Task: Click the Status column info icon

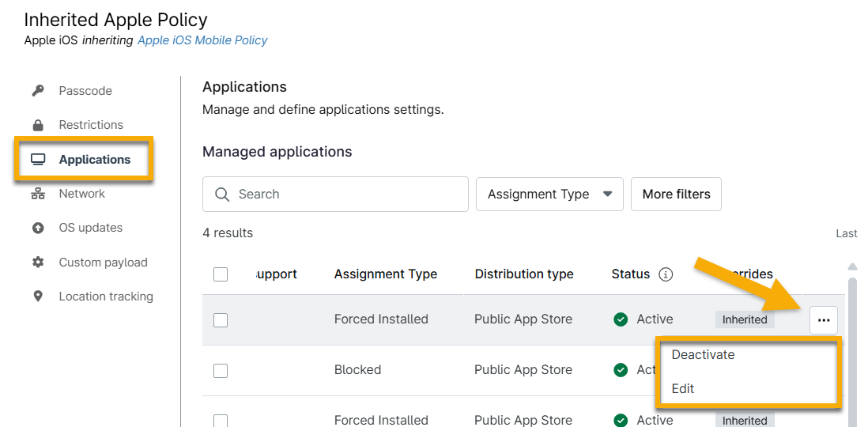Action: (666, 274)
